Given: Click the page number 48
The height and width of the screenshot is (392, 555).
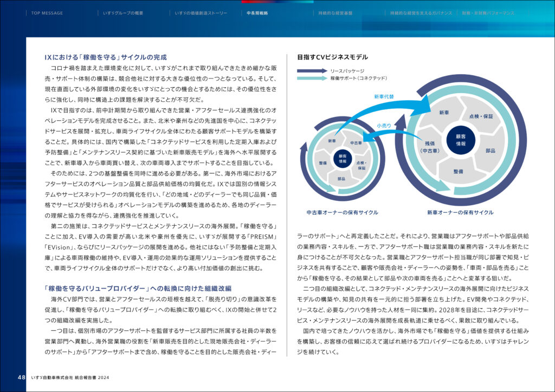Looking at the screenshot, I should click(x=22, y=377).
